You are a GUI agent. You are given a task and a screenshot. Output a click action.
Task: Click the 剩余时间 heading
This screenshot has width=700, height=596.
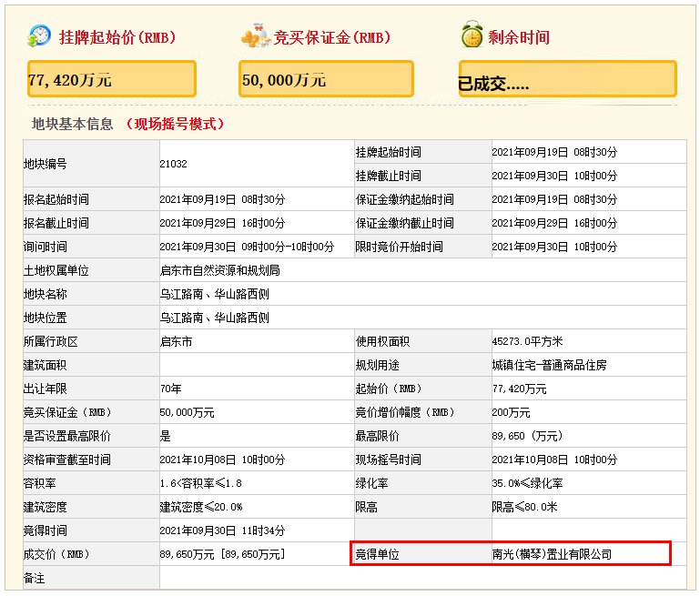pos(519,37)
